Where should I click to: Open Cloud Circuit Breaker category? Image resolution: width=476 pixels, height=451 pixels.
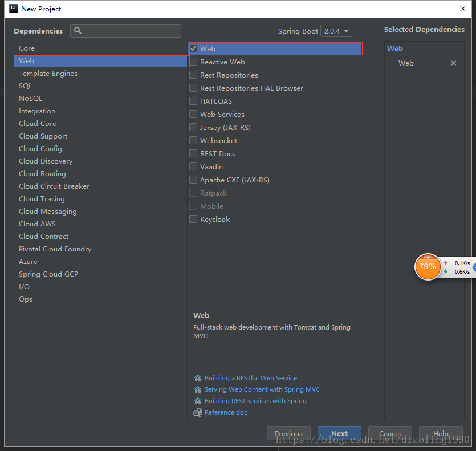(x=100, y=186)
